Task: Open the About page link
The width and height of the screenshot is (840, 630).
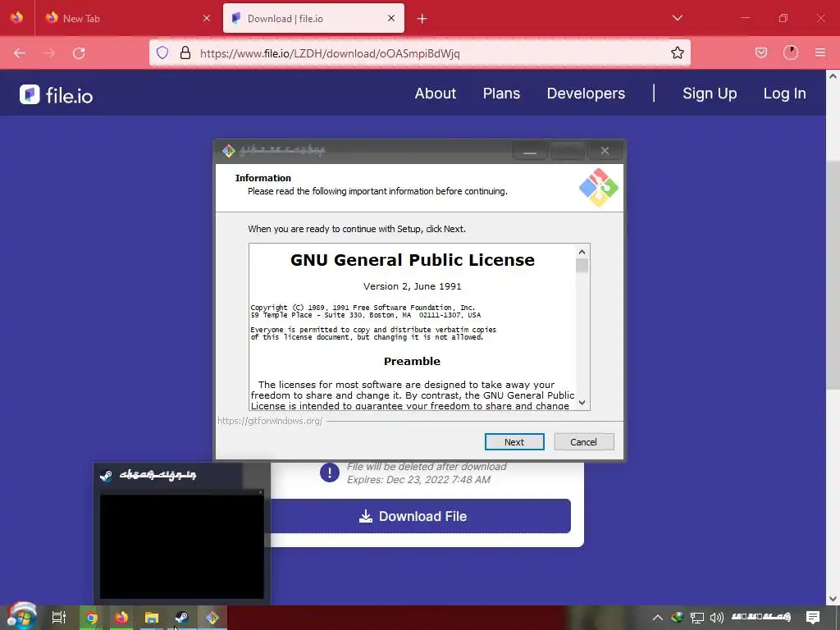Action: point(435,94)
